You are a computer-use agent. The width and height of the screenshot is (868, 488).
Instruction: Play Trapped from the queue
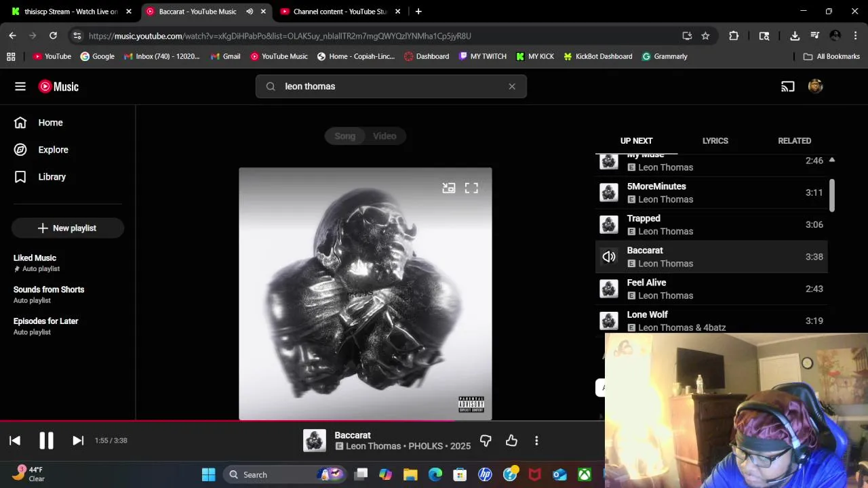tap(711, 224)
